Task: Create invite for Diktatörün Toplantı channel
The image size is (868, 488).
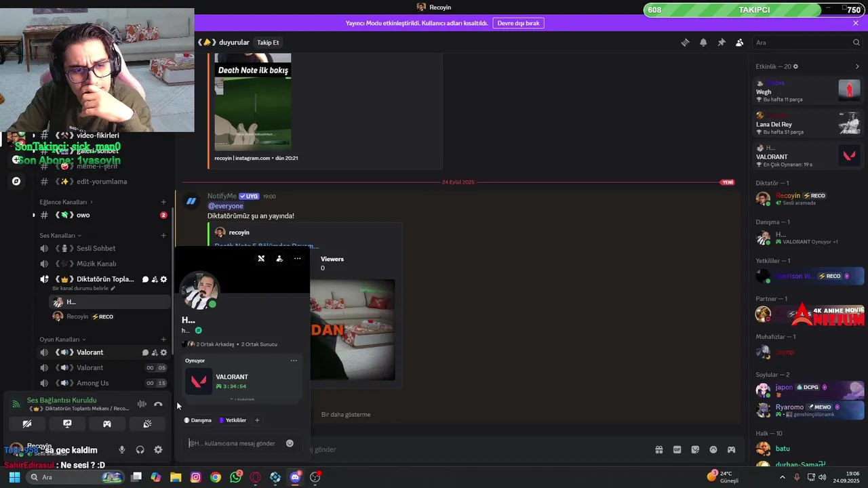Action: pyautogui.click(x=155, y=279)
